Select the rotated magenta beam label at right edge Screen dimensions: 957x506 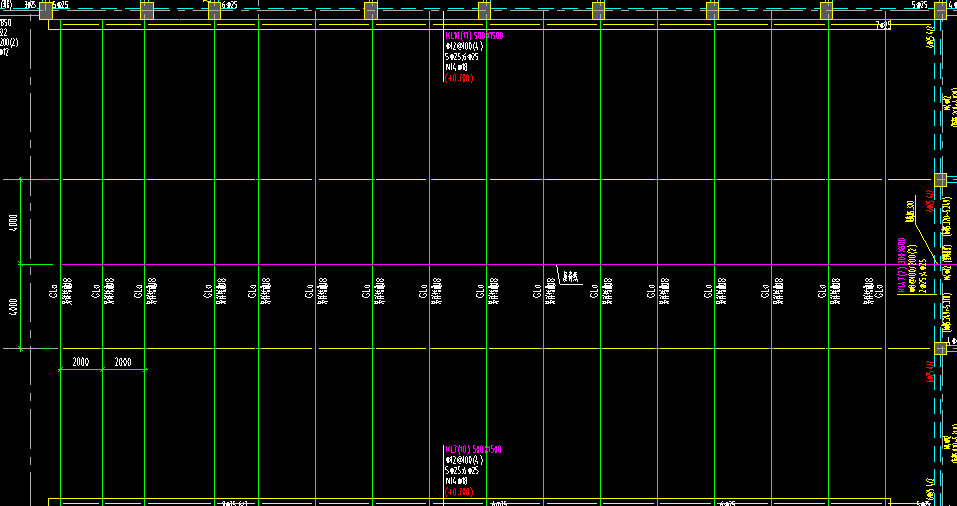point(902,265)
